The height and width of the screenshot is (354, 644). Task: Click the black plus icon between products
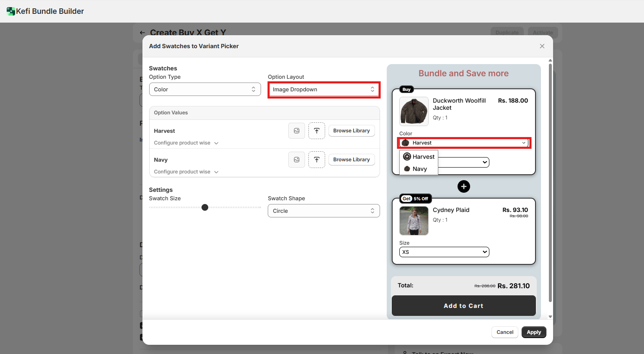(x=463, y=186)
